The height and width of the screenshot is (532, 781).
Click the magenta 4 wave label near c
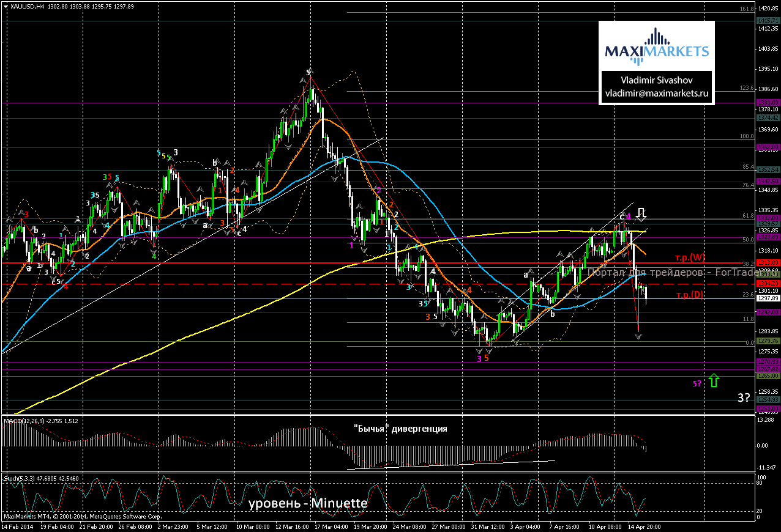[x=629, y=216]
